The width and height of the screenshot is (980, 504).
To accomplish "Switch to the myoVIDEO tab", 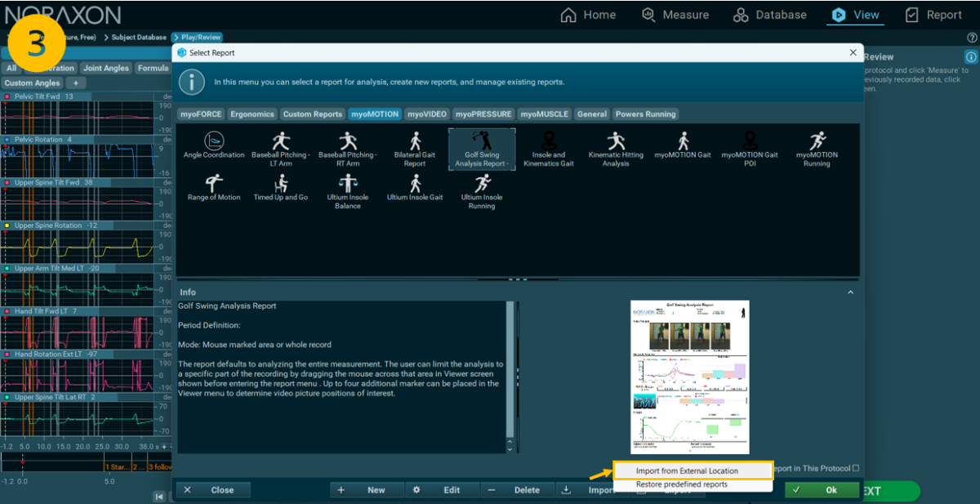I will [x=427, y=114].
